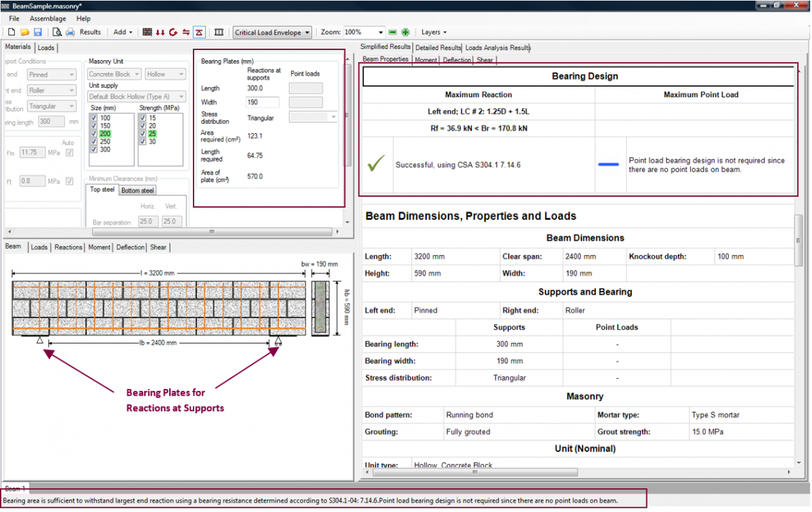The width and height of the screenshot is (812, 512).
Task: Zoom in using the green plus icon
Action: point(404,32)
